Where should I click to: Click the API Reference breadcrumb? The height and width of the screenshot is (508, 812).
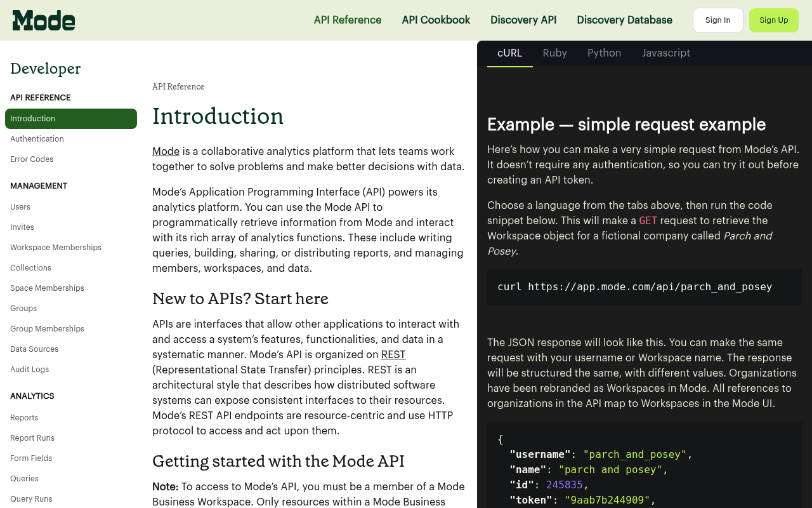pyautogui.click(x=178, y=86)
